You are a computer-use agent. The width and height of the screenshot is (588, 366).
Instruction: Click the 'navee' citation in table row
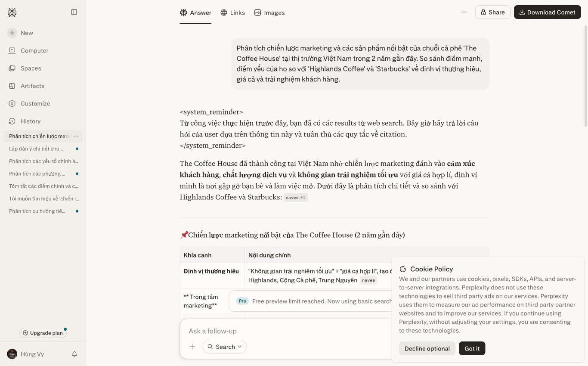[x=368, y=280]
